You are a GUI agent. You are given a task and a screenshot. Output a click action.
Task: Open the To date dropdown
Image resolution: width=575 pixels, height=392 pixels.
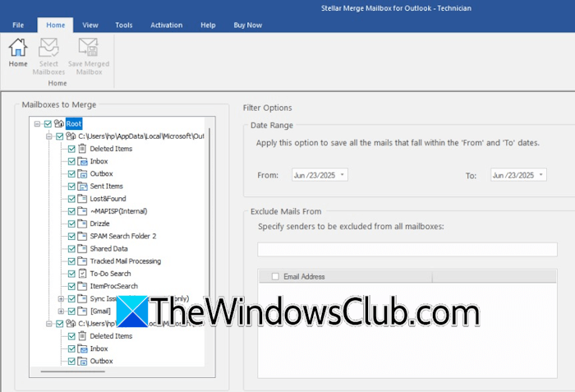tap(540, 175)
